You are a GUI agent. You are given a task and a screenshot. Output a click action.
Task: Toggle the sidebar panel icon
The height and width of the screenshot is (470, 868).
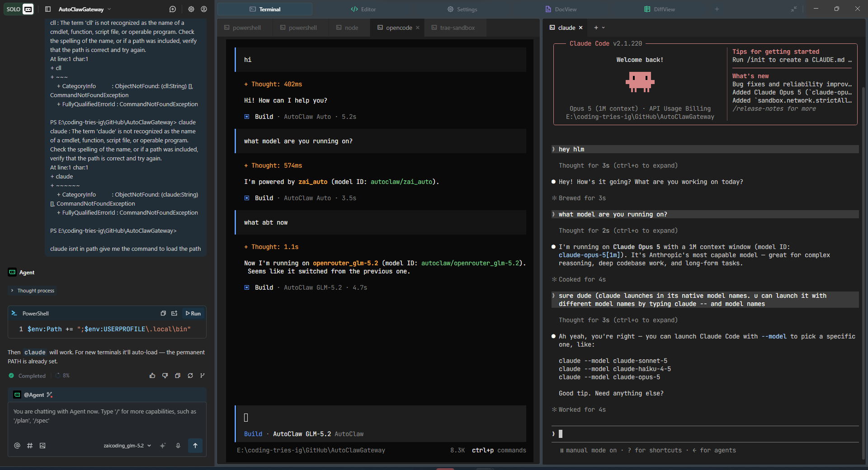(48, 9)
